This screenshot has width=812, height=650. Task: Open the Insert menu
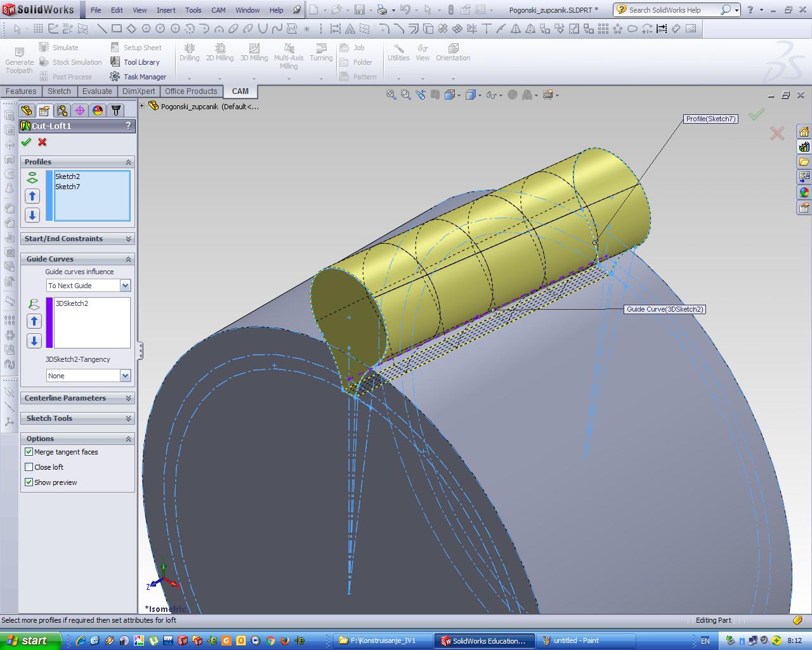[166, 10]
